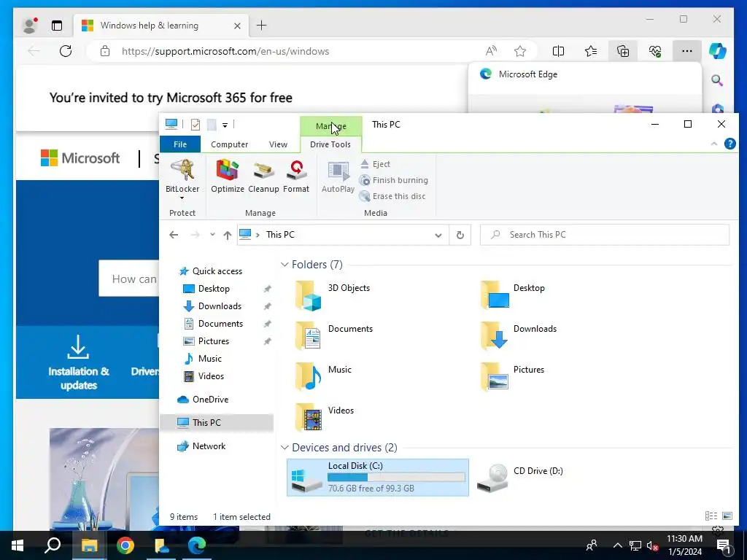Viewport: 747px width, 560px height.
Task: Click the AutoPlay media icon
Action: pos(338,176)
